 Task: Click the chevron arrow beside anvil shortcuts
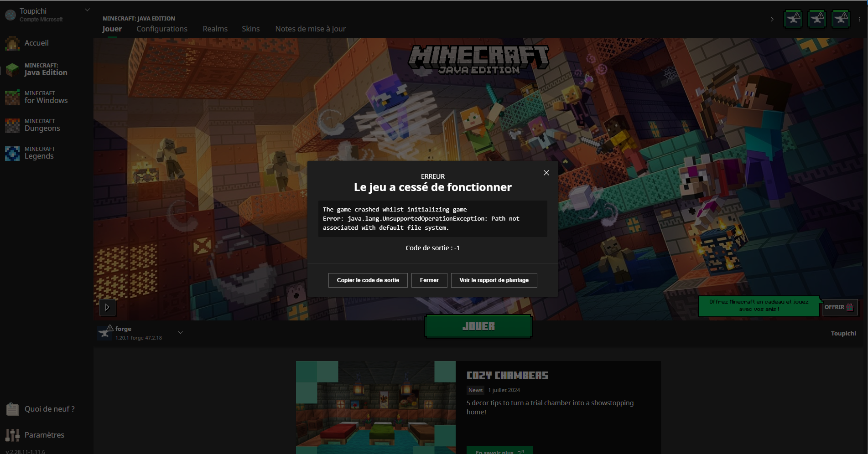772,19
